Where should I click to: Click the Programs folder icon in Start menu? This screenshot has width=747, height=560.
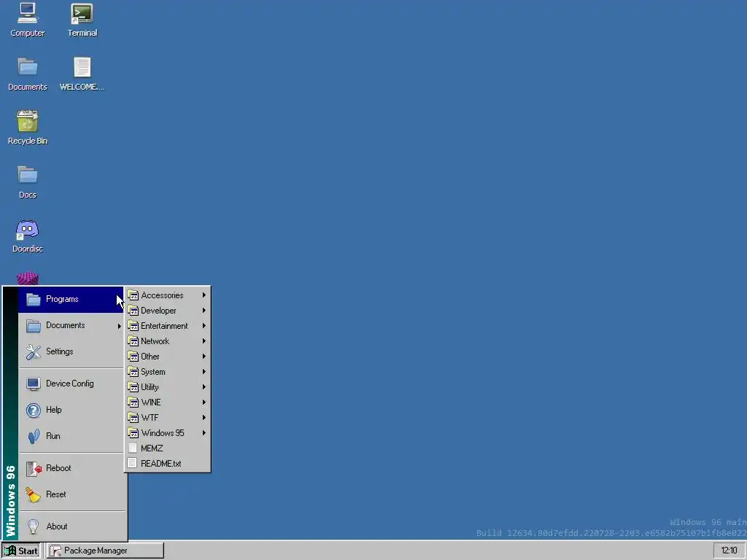(34, 300)
